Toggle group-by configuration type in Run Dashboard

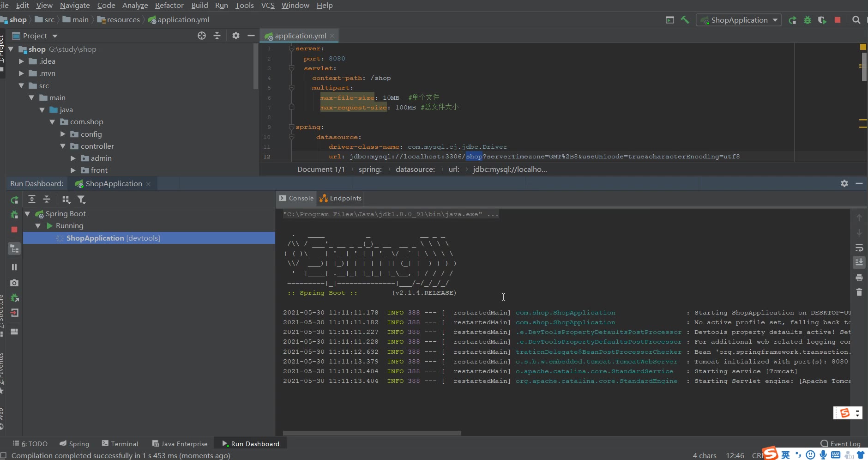click(x=66, y=200)
